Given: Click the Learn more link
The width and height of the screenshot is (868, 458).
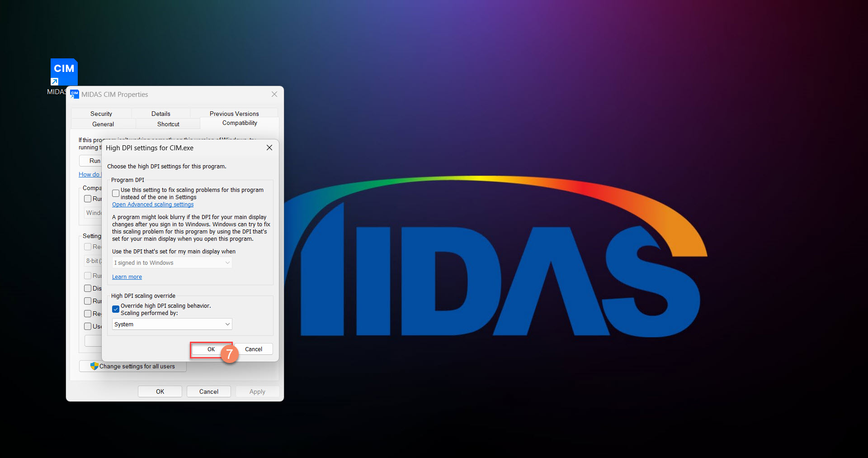Looking at the screenshot, I should click(127, 277).
